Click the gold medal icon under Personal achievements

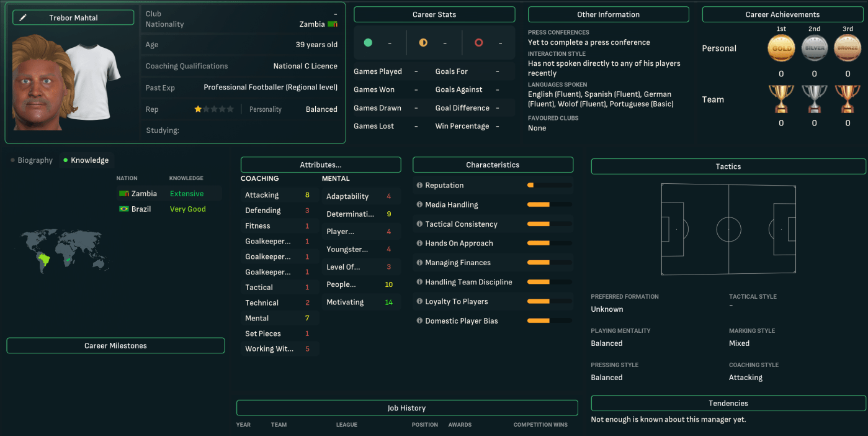(x=781, y=48)
